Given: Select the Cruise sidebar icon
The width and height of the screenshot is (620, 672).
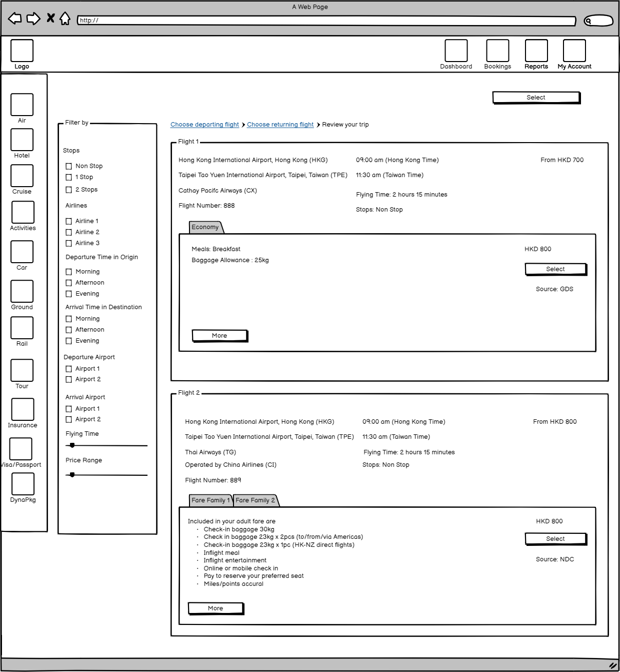Looking at the screenshot, I should click(x=22, y=176).
